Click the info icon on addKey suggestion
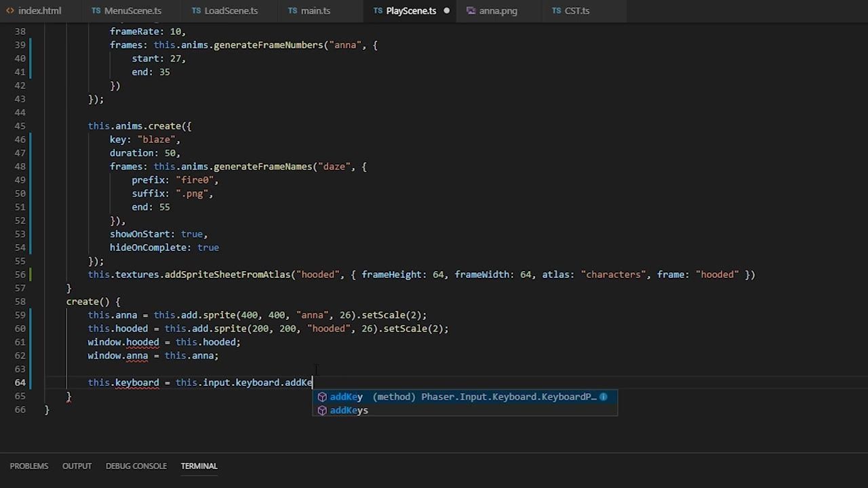Screen dimensions: 868x488 603,396
